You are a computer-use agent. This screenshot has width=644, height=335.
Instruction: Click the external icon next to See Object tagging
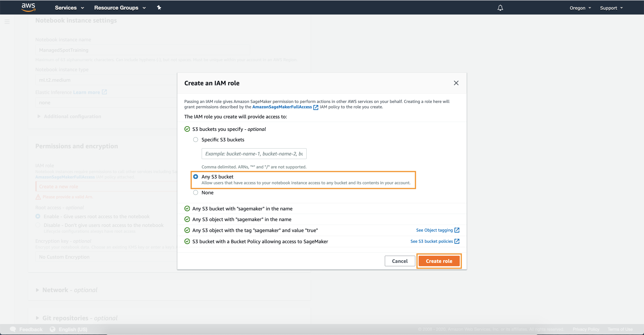point(457,230)
